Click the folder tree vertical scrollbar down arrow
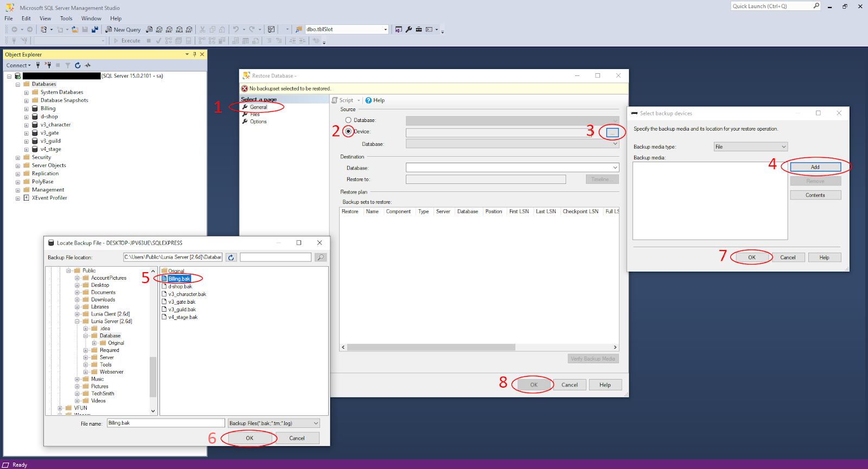Image resolution: width=868 pixels, height=469 pixels. [x=153, y=411]
